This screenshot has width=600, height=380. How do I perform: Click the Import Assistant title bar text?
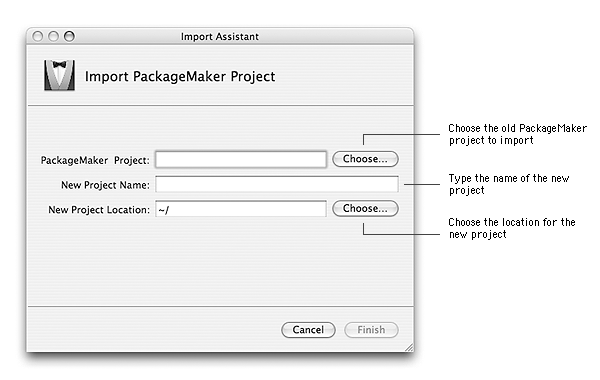click(x=220, y=37)
